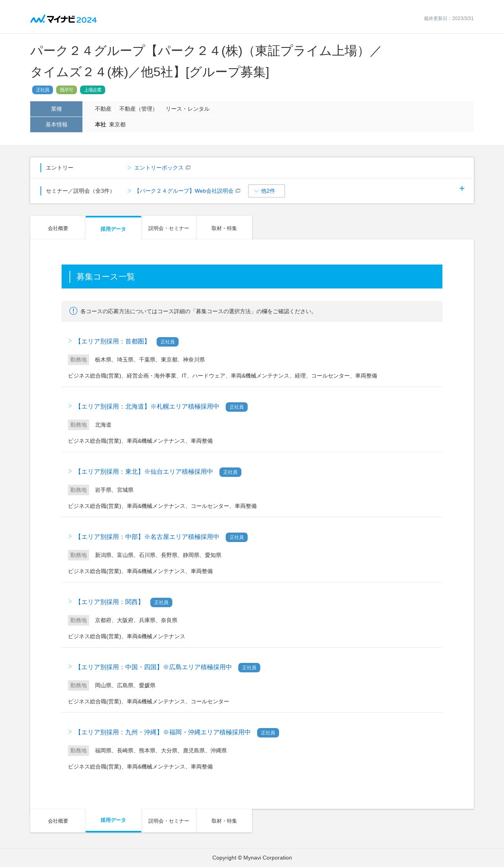The width and height of the screenshot is (504, 867).
Task: Click 正社員 badge beside 九州・沖縄 course
Action: [268, 733]
